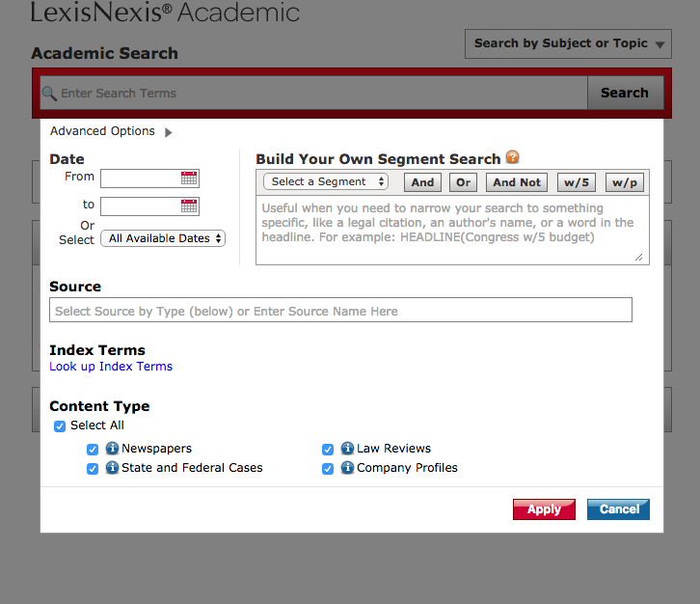
Task: Uncheck the Law Reviews checkbox
Action: (328, 449)
